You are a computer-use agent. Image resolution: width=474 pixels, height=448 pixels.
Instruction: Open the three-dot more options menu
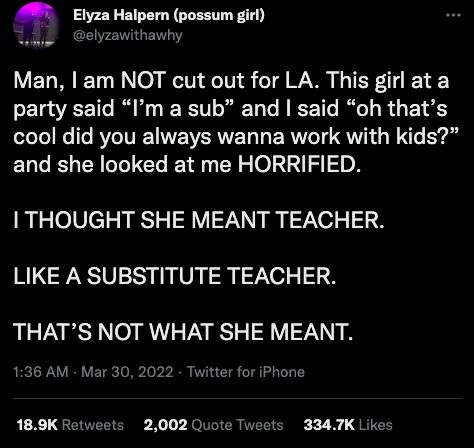click(x=454, y=15)
